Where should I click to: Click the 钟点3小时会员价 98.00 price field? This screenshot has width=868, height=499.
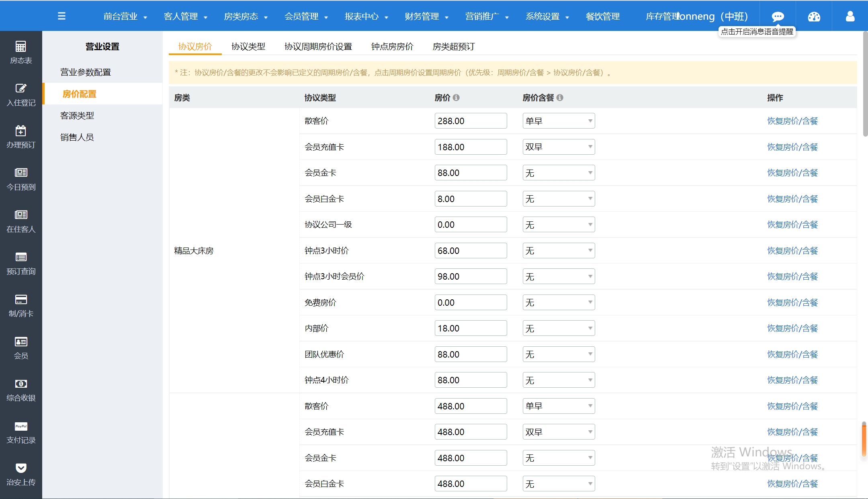coord(471,276)
